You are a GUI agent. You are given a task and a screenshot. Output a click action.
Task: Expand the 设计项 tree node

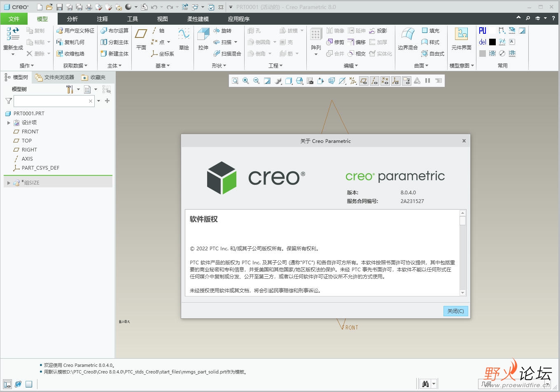point(9,123)
